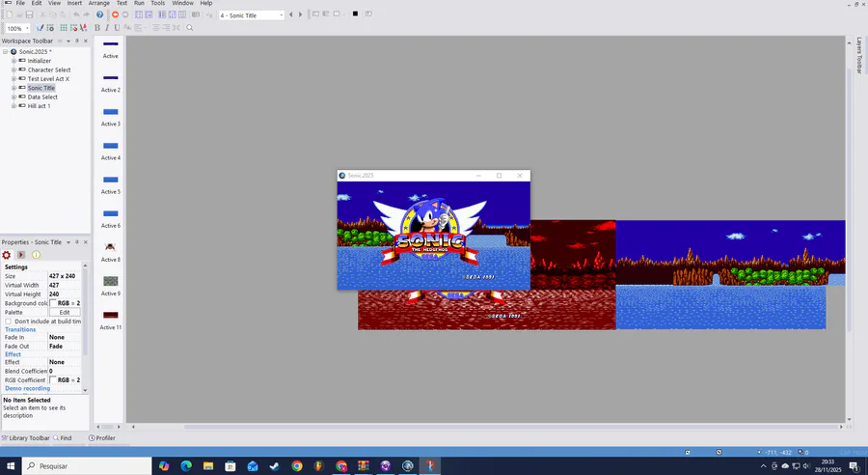868x475 pixels.
Task: Click the black square color icon in toolbar
Action: 355,14
